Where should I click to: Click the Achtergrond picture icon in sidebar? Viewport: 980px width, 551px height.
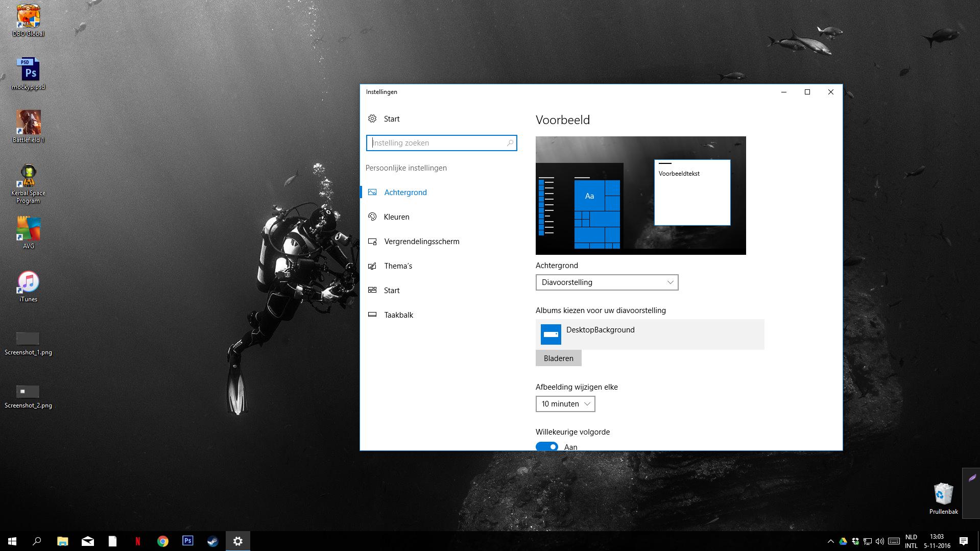[x=372, y=193]
